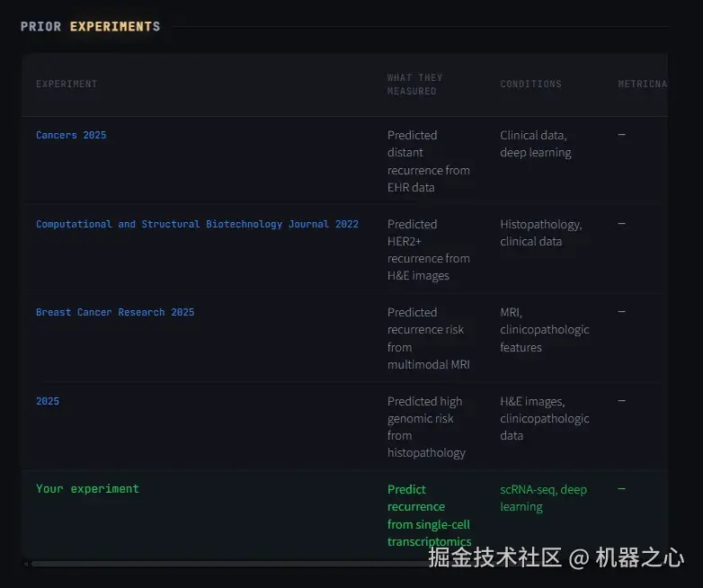Click the metric dash in Cancers 2025 row
This screenshot has height=588, width=703.
point(621,135)
